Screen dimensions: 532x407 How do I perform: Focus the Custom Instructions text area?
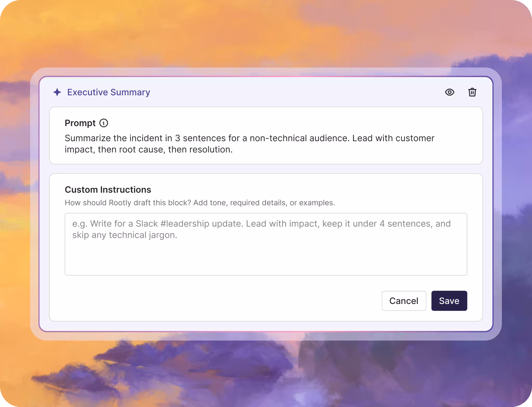click(266, 244)
